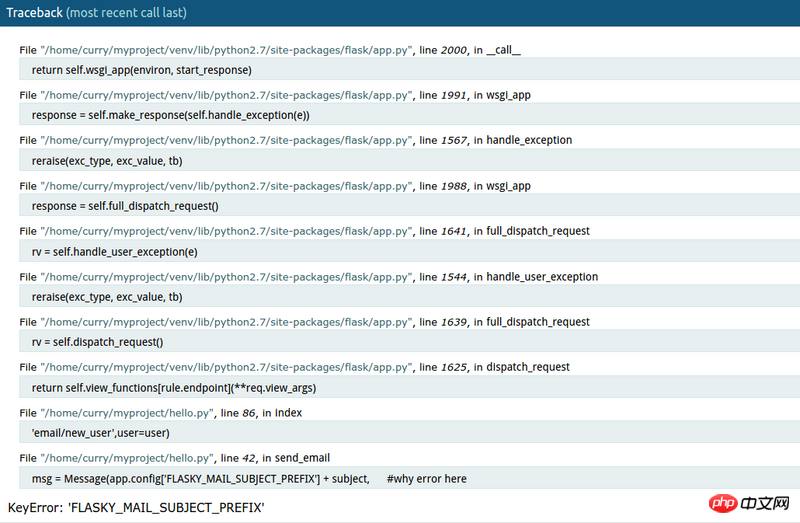Screen dimensions: 800x523
Task: Open app.py file path in wsgi_app line 1991
Action: [227, 95]
